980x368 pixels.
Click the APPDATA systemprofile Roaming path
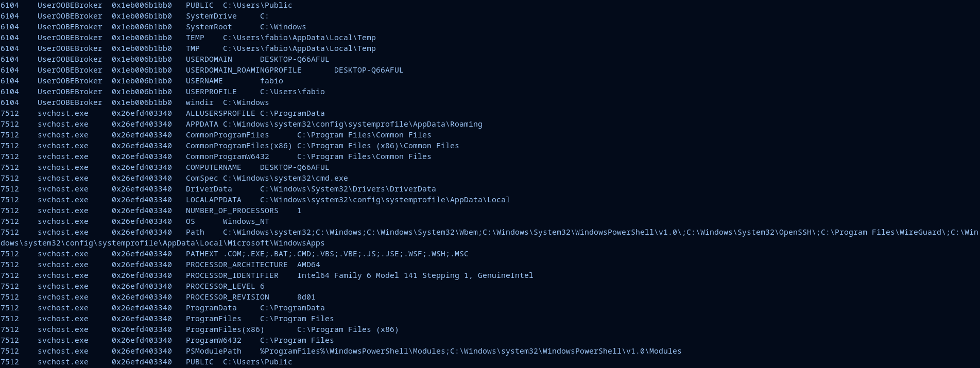pos(352,124)
